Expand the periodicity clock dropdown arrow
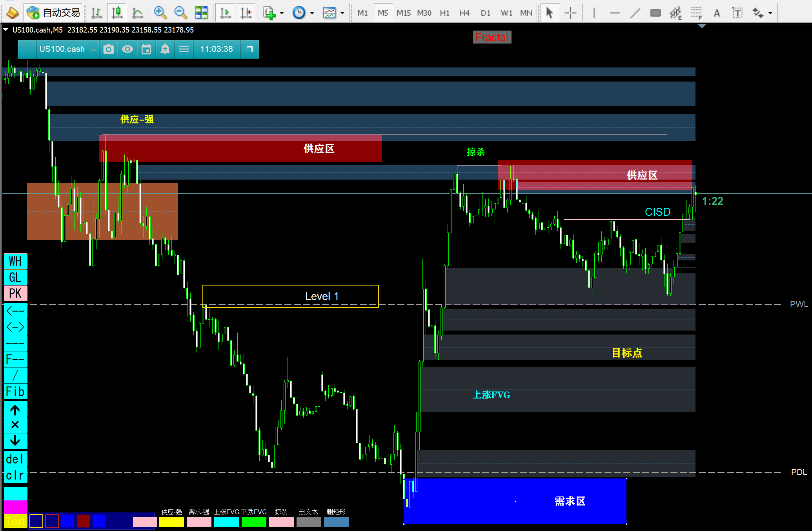Image resolution: width=812 pixels, height=531 pixels. point(312,13)
